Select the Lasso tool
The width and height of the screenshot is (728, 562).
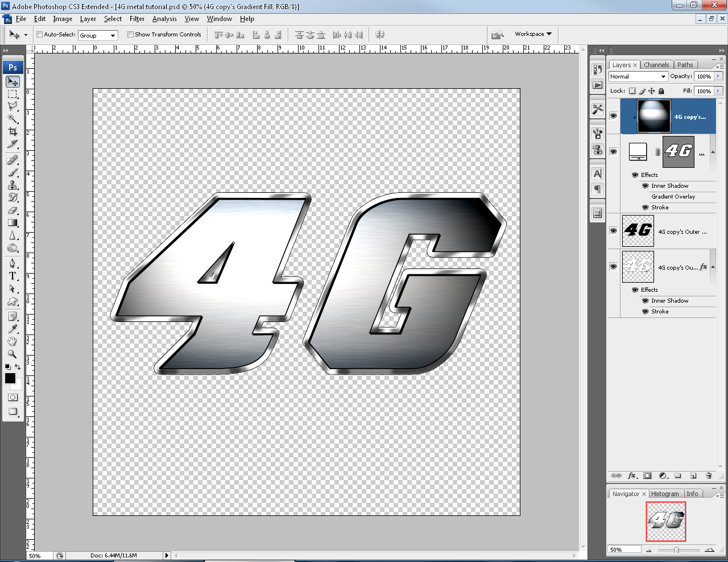[x=13, y=106]
